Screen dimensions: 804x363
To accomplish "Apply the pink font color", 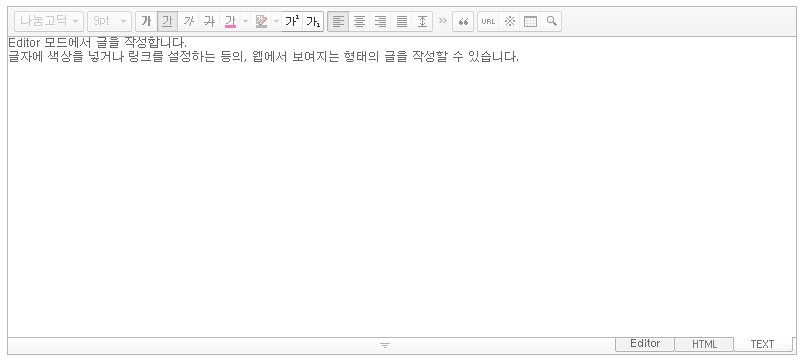I will point(230,22).
